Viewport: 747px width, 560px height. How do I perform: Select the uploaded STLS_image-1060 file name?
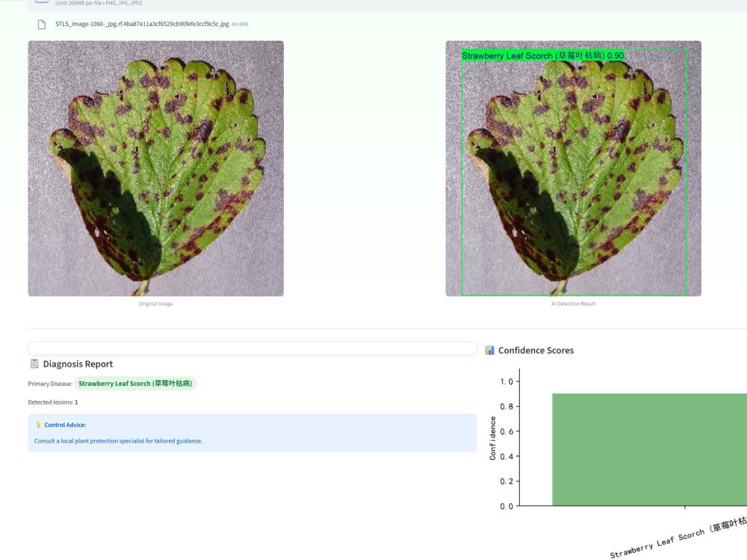pyautogui.click(x=142, y=24)
